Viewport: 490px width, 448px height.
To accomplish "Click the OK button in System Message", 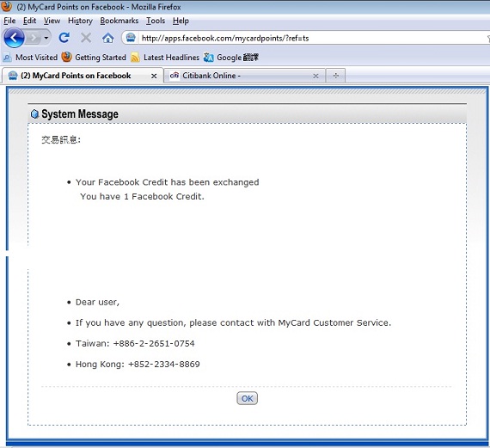I will tap(247, 398).
